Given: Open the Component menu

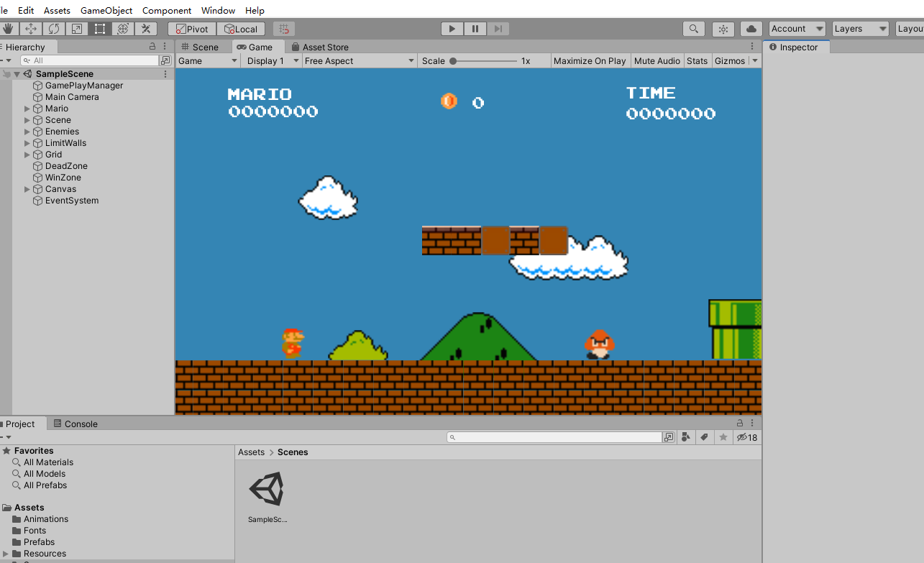Looking at the screenshot, I should click(167, 11).
